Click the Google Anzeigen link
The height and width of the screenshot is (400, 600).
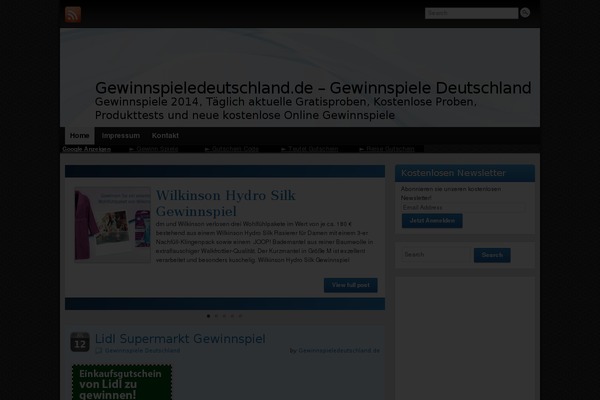(86, 149)
